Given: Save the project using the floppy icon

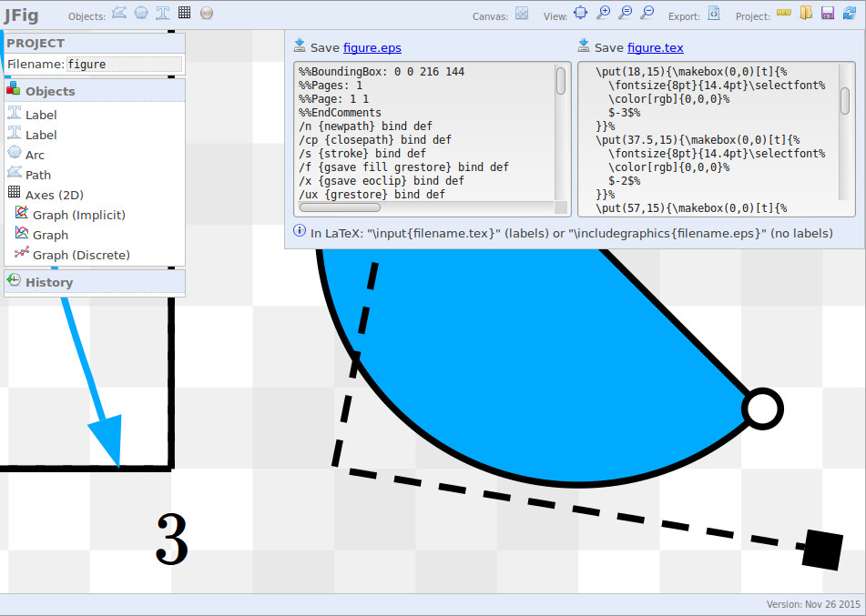Looking at the screenshot, I should (x=828, y=13).
